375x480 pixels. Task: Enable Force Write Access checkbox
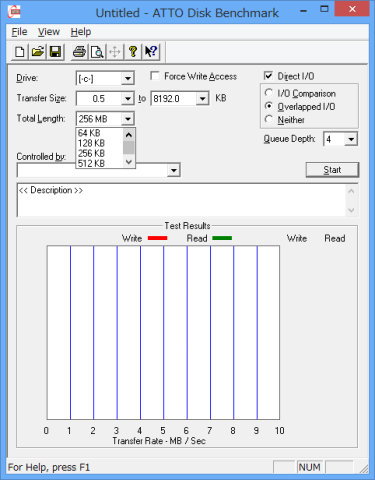pos(155,76)
